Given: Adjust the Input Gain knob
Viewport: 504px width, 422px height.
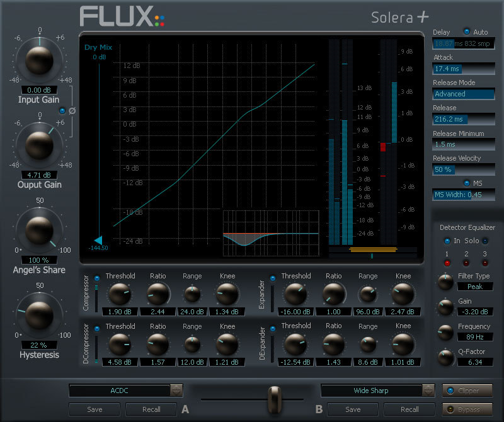Looking at the screenshot, I should pyautogui.click(x=39, y=61).
